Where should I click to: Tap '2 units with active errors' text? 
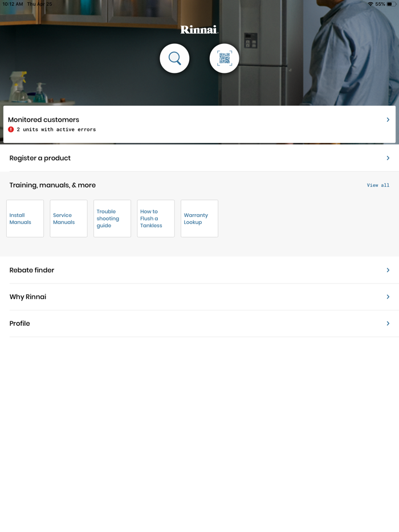click(x=56, y=129)
